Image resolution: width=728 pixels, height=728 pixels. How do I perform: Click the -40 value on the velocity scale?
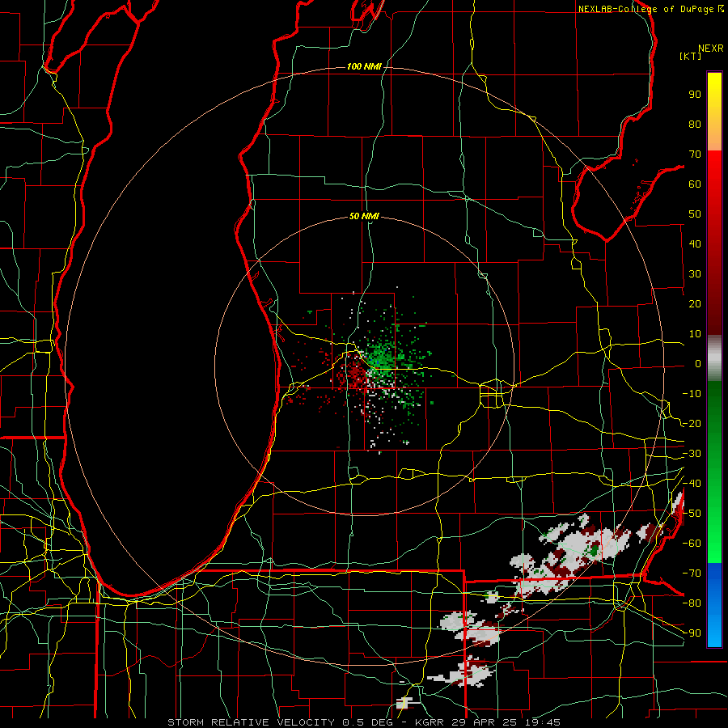pos(692,484)
